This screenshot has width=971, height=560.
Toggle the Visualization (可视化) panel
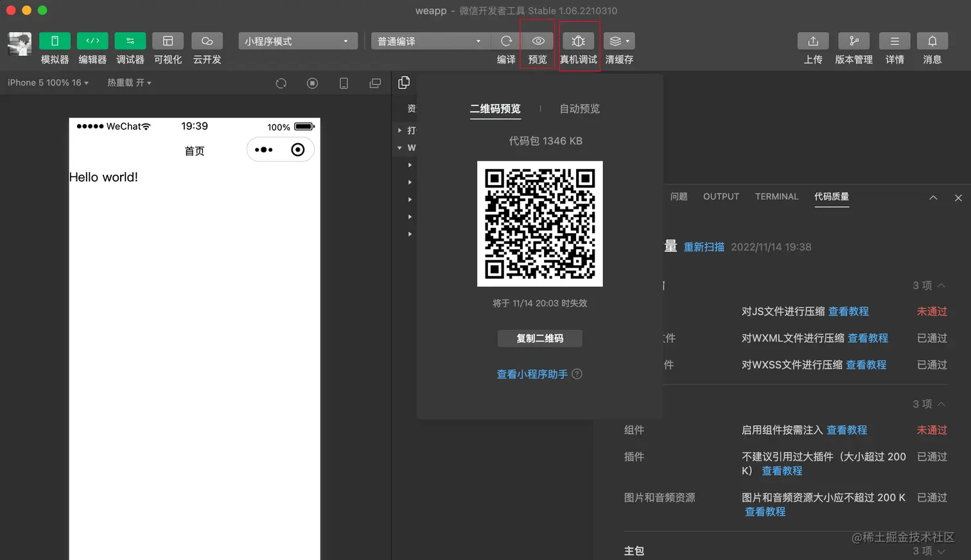pyautogui.click(x=168, y=41)
